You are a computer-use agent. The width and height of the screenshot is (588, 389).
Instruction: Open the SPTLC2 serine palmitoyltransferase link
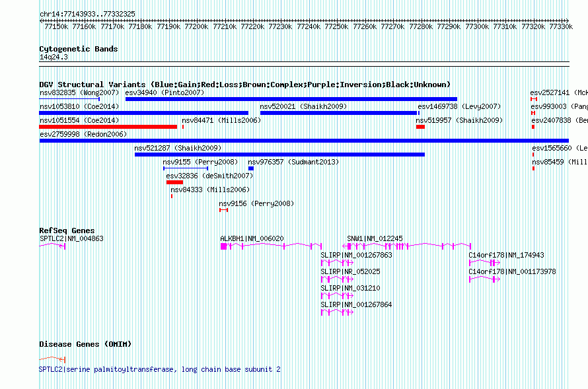click(x=160, y=369)
